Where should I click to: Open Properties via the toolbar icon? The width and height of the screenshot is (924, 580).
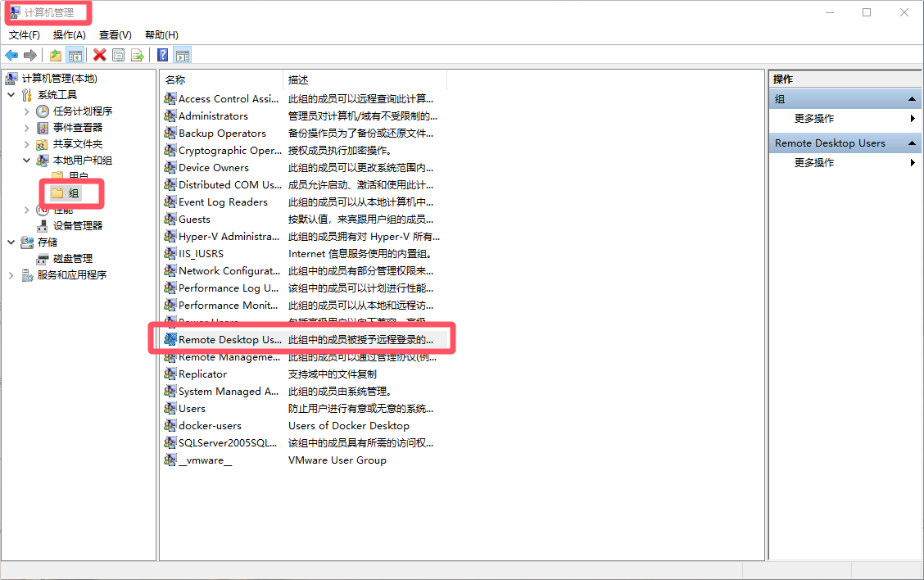click(119, 56)
